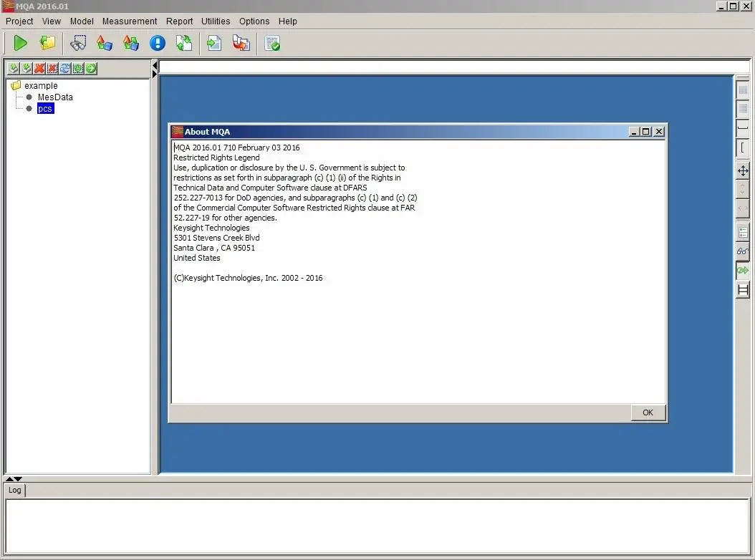Open the Measurement menu

pos(130,21)
